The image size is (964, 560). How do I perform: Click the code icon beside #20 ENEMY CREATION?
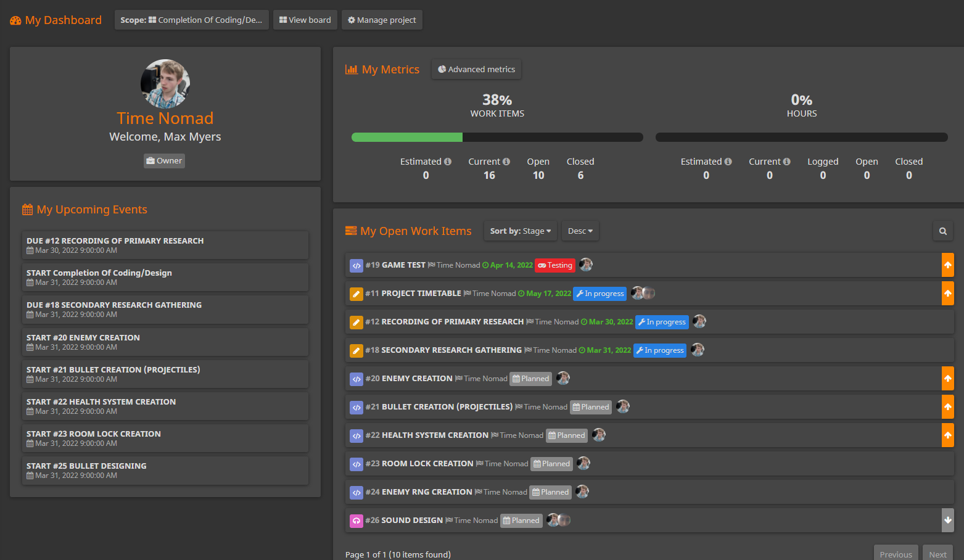click(x=356, y=379)
